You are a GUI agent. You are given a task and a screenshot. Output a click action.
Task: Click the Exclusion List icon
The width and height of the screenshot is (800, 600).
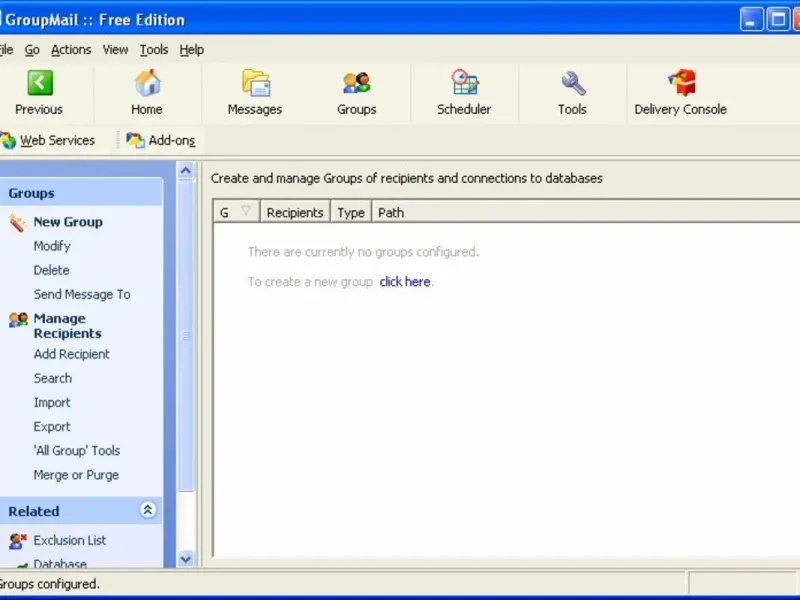click(x=18, y=541)
